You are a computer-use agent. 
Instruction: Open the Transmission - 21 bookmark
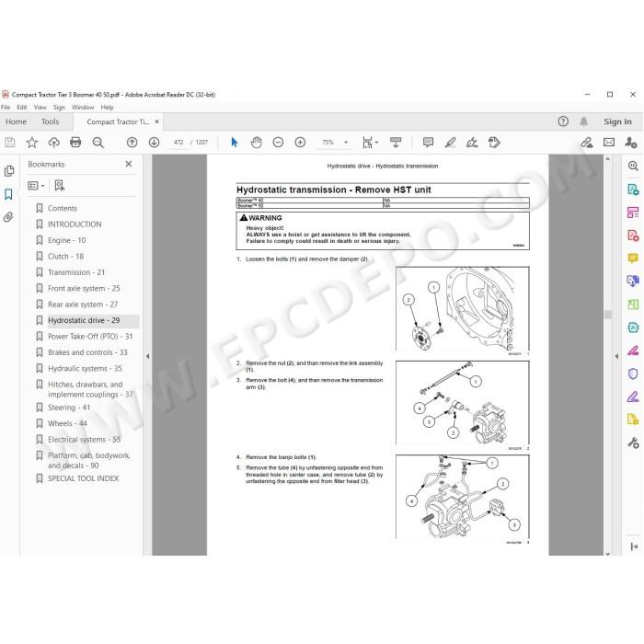(x=76, y=272)
